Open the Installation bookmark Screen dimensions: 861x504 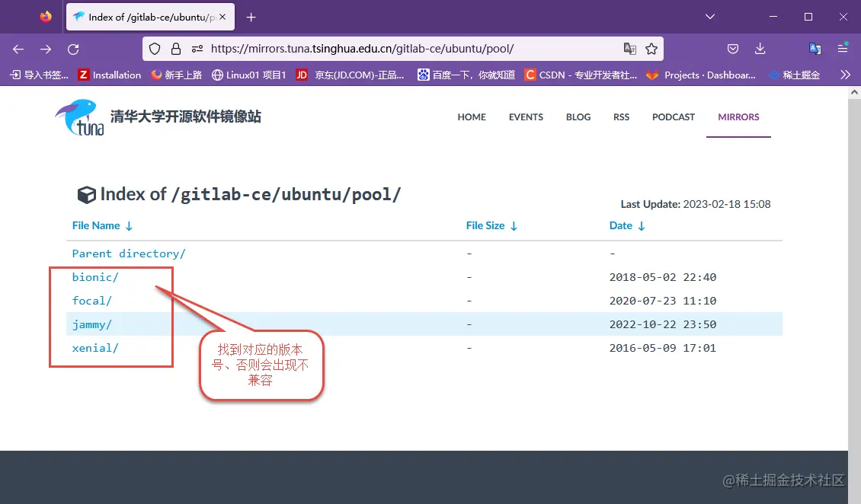coord(110,75)
